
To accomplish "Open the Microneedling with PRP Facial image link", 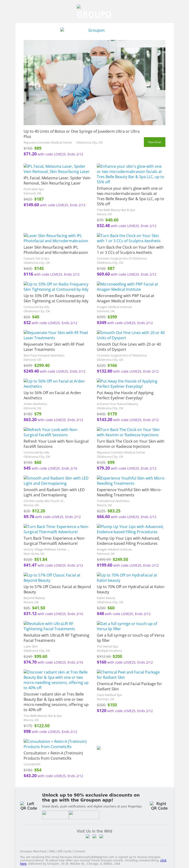I will pyautogui.click(x=127, y=286).
